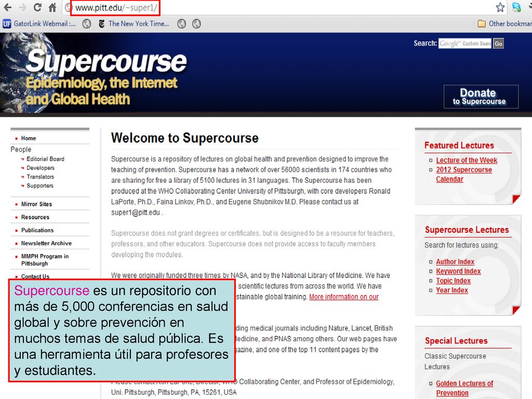Bookmark this page with the star icon
Image resolution: width=532 pixels, height=399 pixels.
(500, 7)
